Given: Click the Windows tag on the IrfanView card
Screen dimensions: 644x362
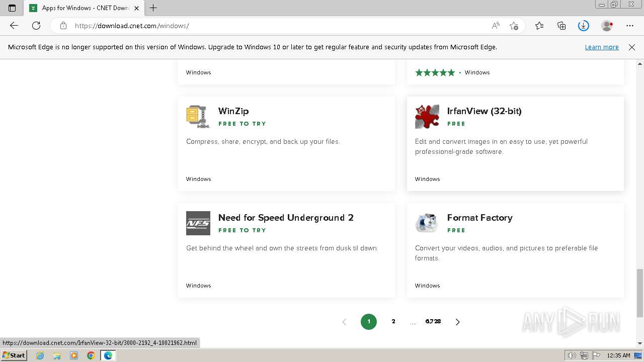Looking at the screenshot, I should coord(427,179).
